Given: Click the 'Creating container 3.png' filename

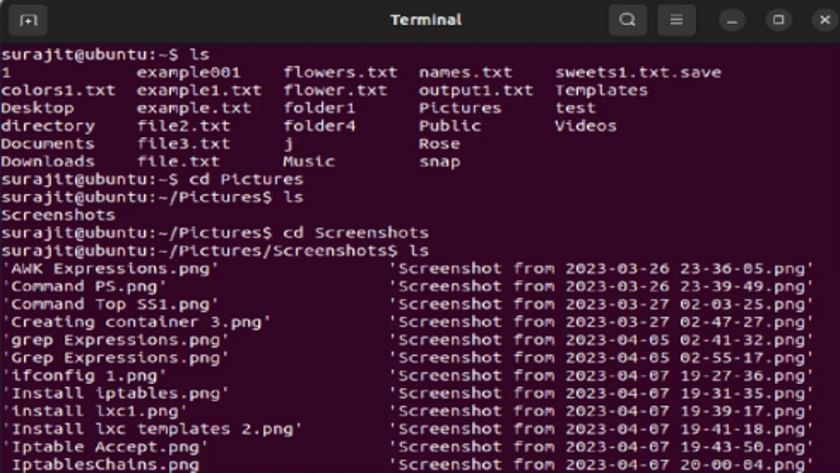Looking at the screenshot, I should [136, 322].
